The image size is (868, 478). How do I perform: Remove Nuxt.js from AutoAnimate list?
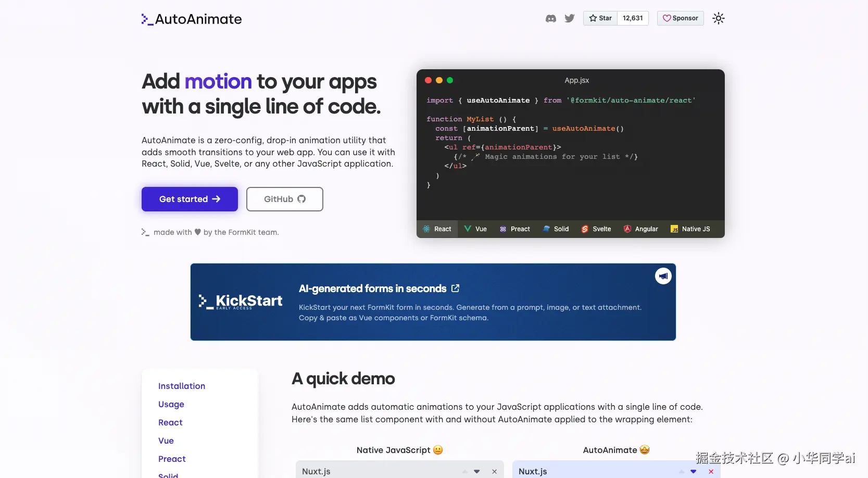tap(711, 472)
